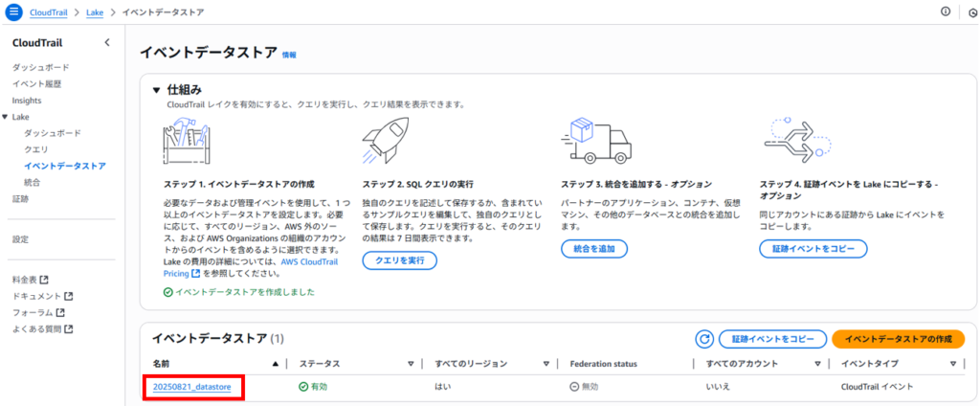Screen dimensions: 980x406
Task: Click the minus circle icon beside 無効
Action: (574, 387)
